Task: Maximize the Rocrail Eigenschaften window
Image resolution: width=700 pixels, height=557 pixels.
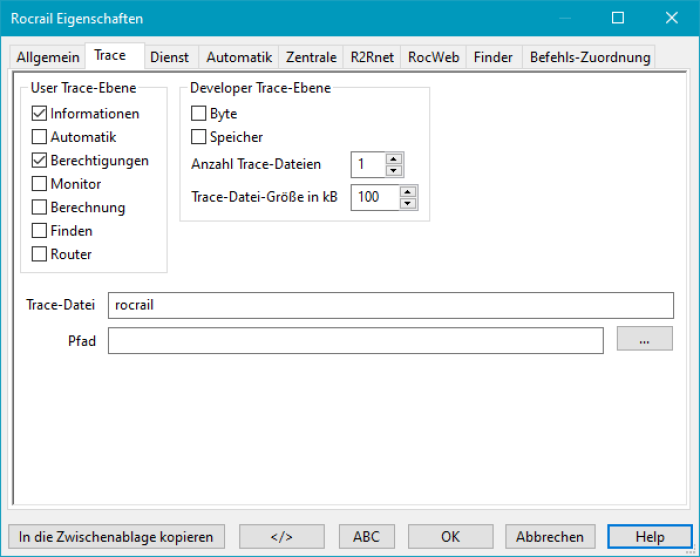Action: [618, 18]
